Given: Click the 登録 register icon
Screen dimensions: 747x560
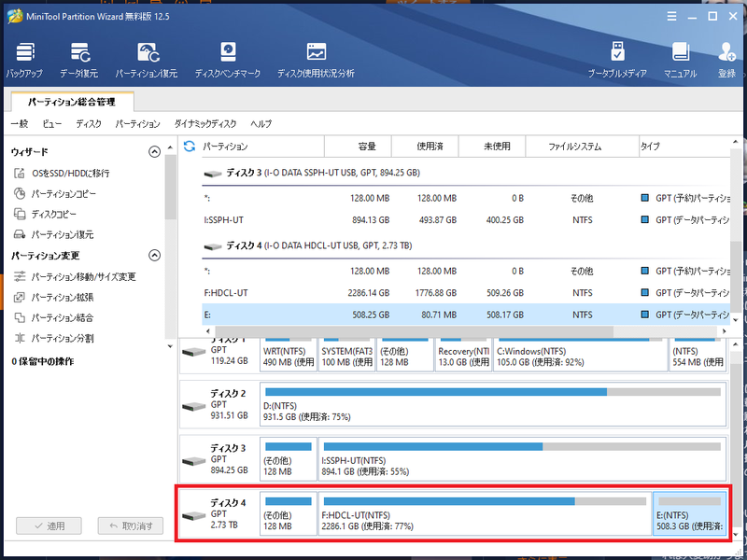Looking at the screenshot, I should (727, 60).
